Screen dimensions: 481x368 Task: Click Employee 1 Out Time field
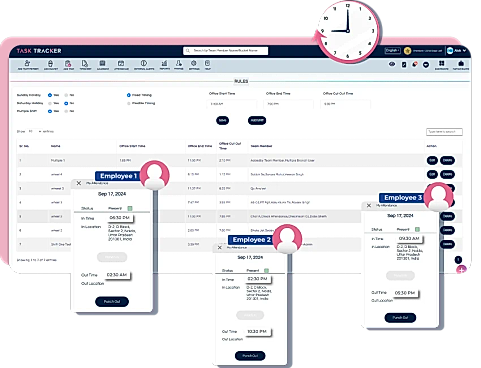[117, 275]
